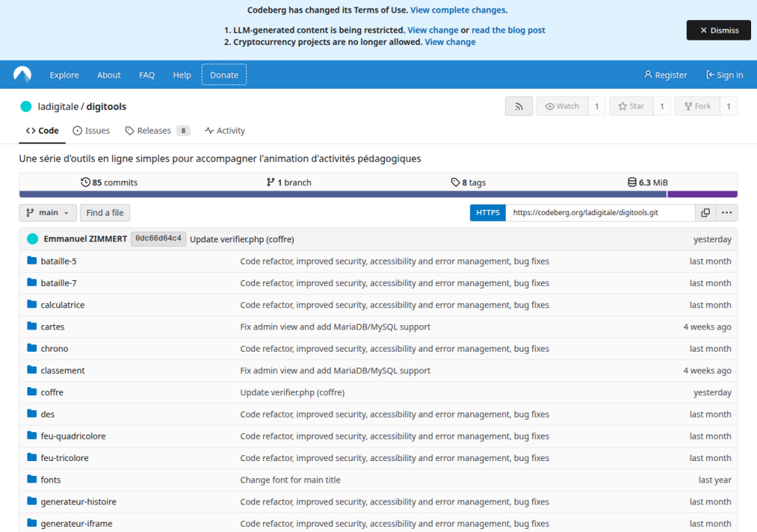
Task: Open the generateur-histoire folder icon
Action: tap(32, 501)
